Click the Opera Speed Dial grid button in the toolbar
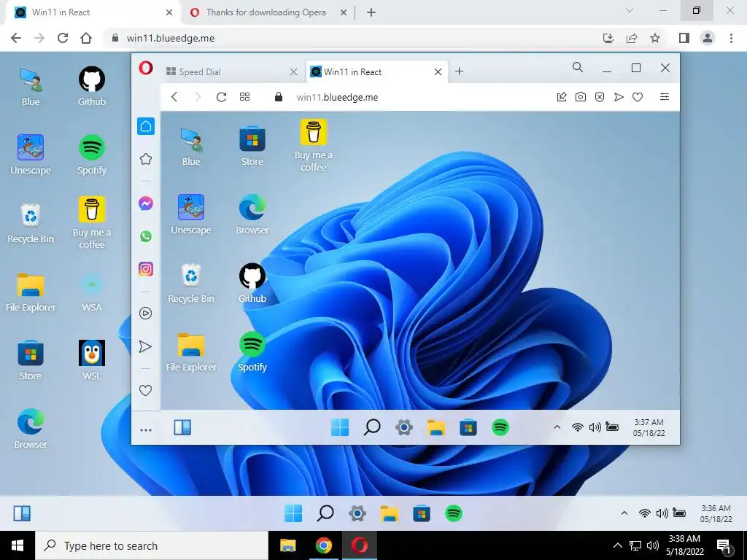 pyautogui.click(x=245, y=97)
